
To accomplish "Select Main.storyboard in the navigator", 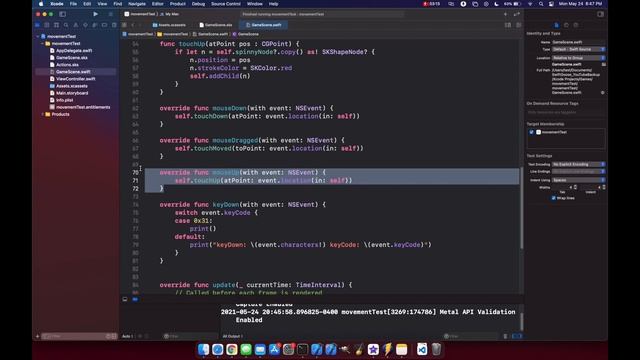I will (72, 93).
